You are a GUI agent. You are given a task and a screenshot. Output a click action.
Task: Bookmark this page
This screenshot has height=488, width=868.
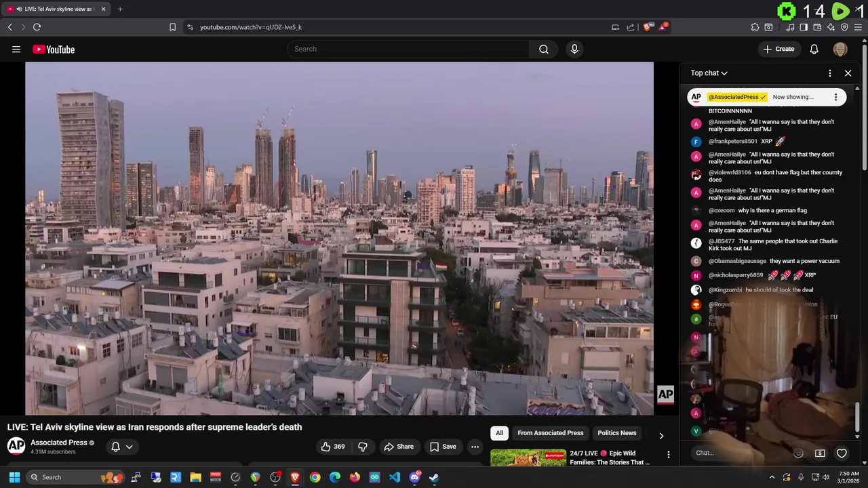coord(172,27)
